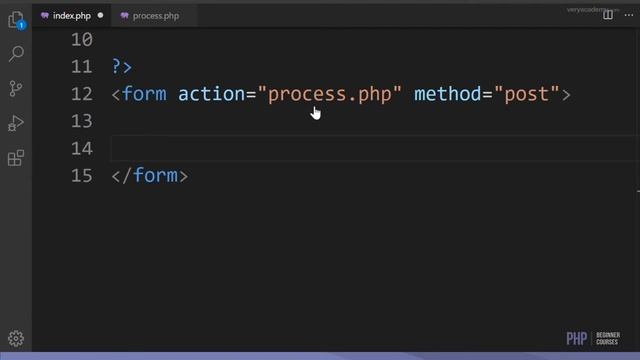Click the PHP icon on process.php tab
Viewport: 640px width, 360px height.
pos(124,16)
